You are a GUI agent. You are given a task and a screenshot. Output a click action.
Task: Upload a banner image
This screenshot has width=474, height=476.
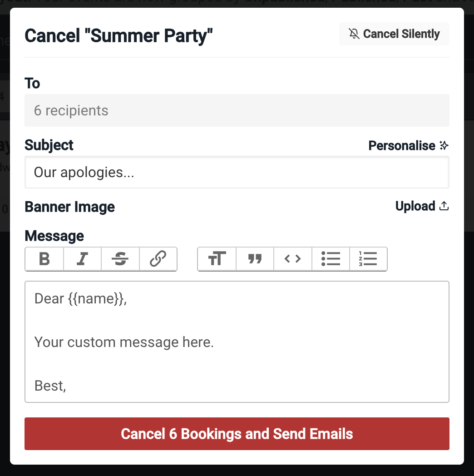click(422, 206)
